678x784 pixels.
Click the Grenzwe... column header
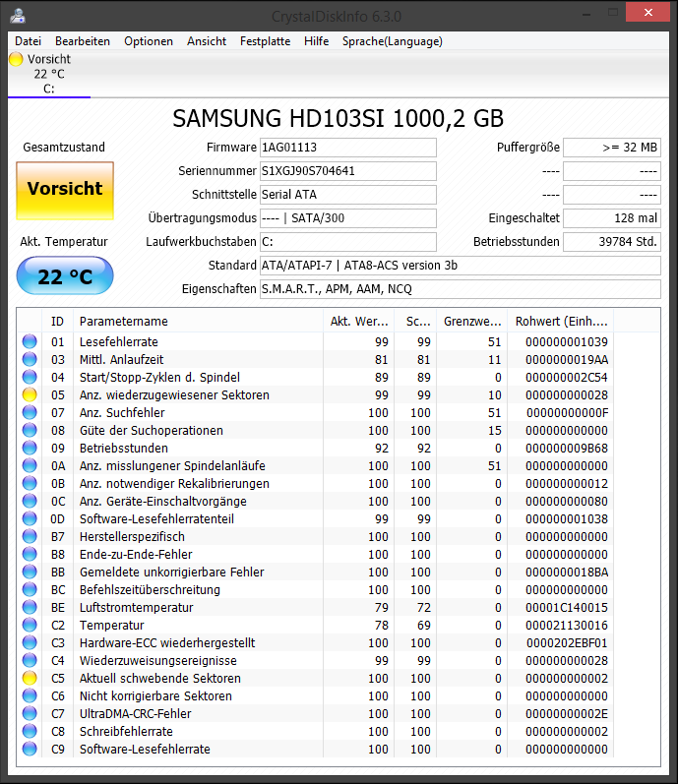(472, 321)
